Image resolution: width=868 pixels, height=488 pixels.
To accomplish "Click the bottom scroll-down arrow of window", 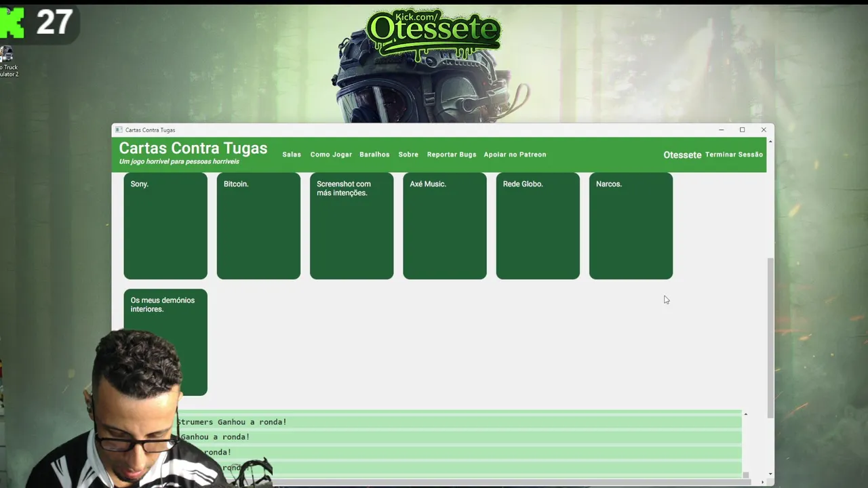I will pyautogui.click(x=770, y=474).
